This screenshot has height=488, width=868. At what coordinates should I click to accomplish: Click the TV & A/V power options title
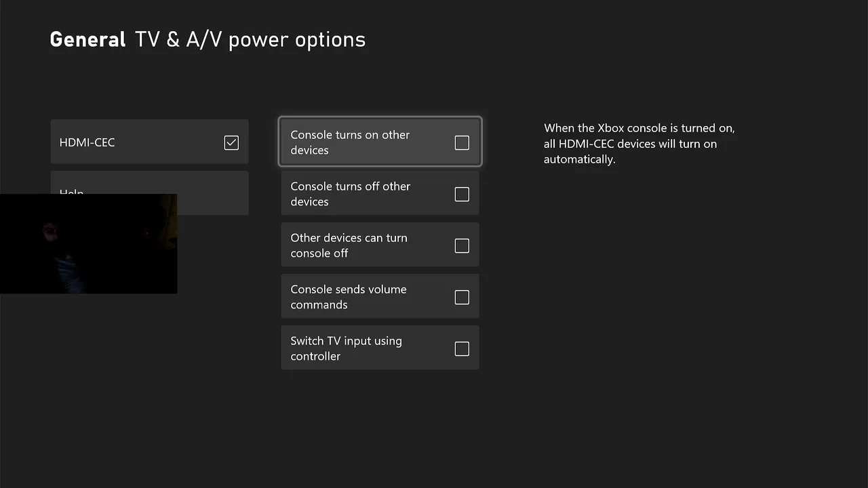click(250, 39)
